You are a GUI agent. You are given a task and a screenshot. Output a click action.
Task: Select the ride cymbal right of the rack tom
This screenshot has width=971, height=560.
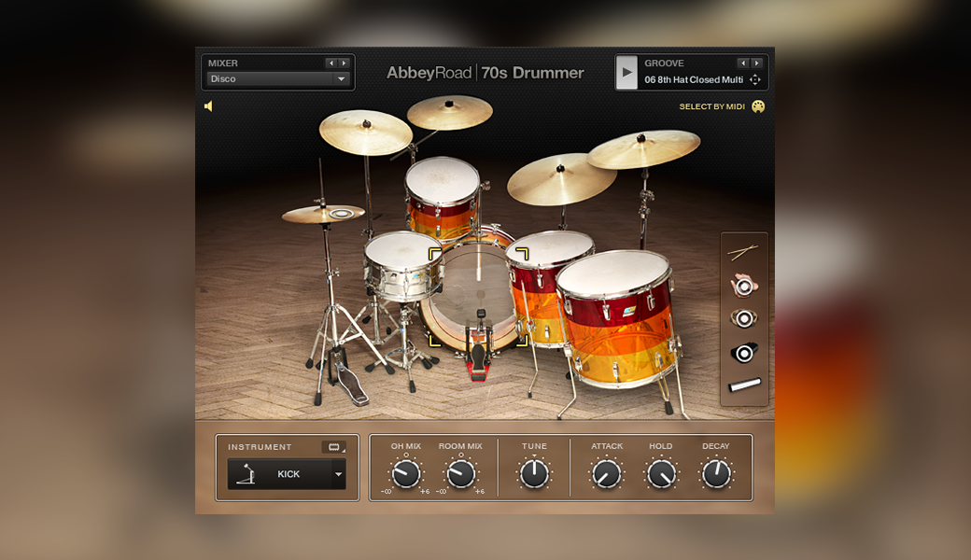561,179
